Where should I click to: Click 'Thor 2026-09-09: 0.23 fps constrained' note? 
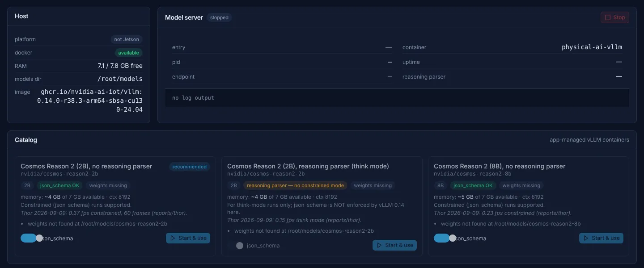click(x=503, y=213)
